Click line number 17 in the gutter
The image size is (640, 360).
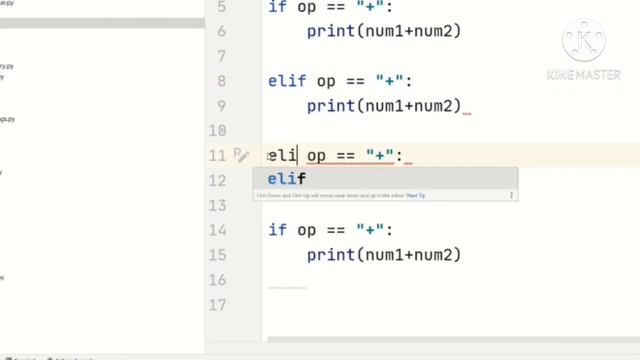coord(217,305)
